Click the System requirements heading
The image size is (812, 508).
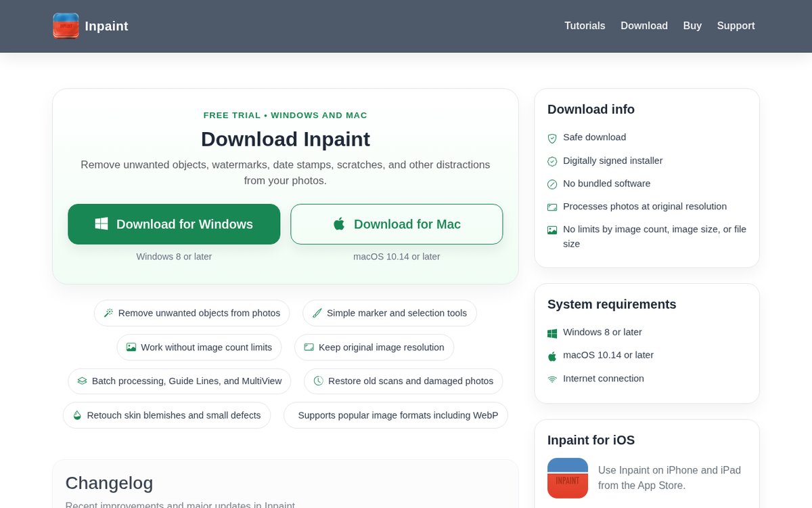[612, 305]
